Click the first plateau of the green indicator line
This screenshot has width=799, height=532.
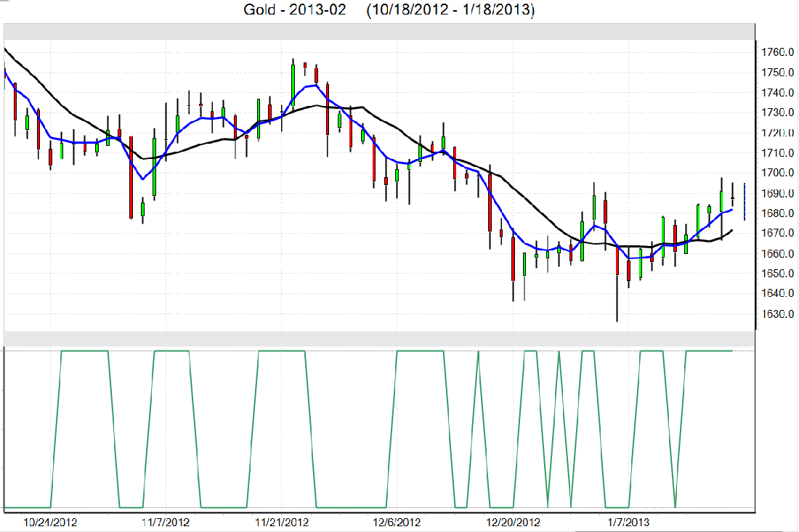pos(85,351)
